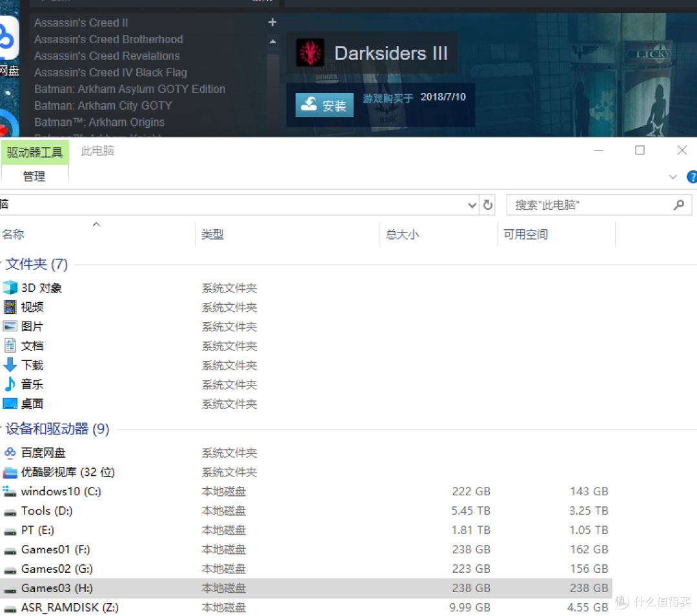Click the Games02 (G:) drive icon
Screen dimensions: 697x616
pos(10,570)
